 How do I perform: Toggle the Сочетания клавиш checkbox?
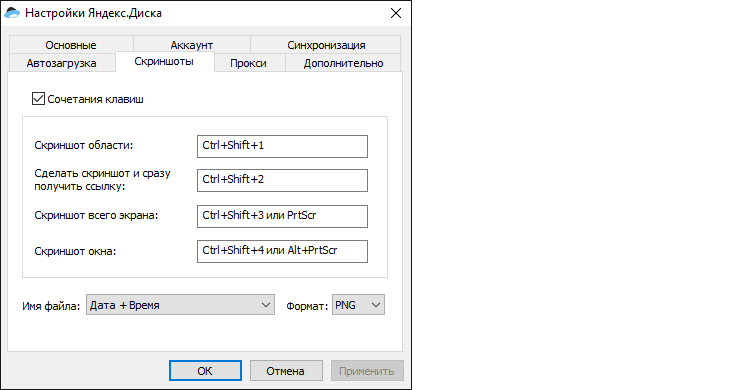pyautogui.click(x=39, y=99)
